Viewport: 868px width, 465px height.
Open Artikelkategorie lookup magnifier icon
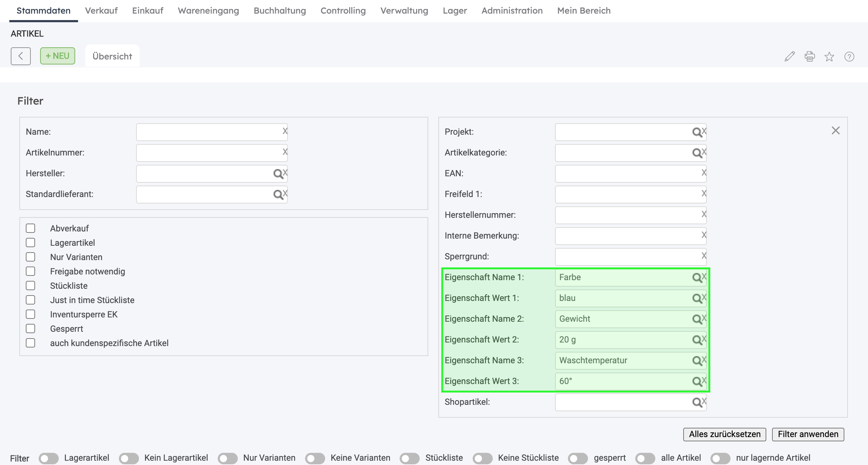pyautogui.click(x=696, y=153)
